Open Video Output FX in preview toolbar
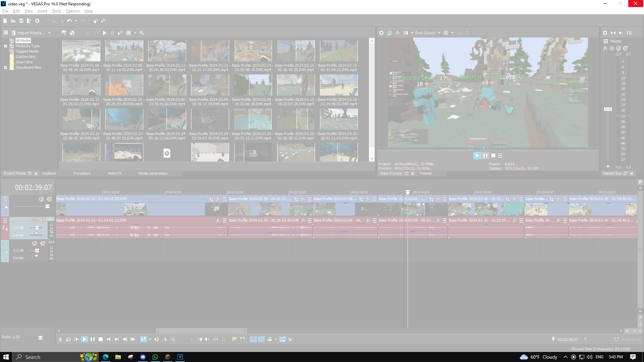The image size is (644, 362). (x=397, y=33)
